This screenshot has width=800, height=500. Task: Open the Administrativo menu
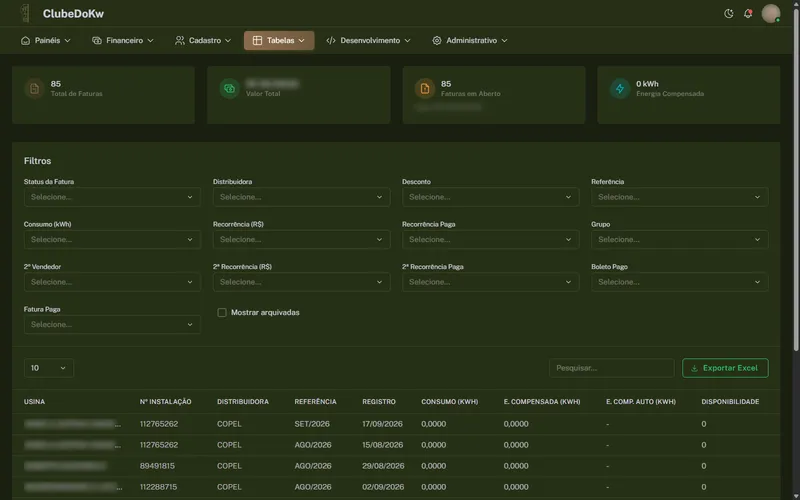point(469,40)
